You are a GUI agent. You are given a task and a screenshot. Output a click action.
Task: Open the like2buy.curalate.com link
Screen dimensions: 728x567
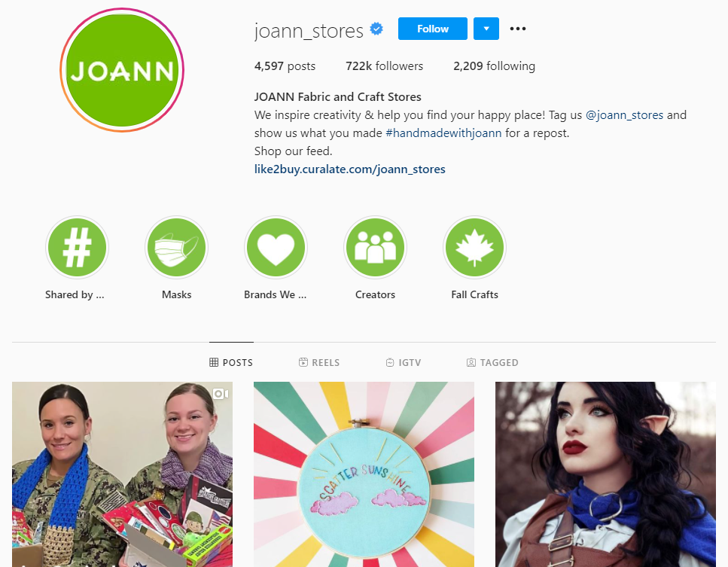pyautogui.click(x=349, y=169)
